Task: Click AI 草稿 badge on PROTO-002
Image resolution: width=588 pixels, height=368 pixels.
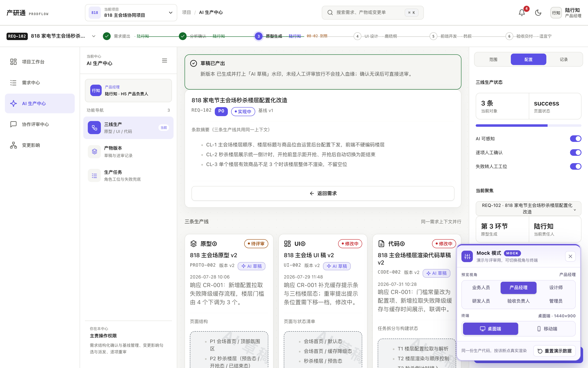Action: (x=251, y=266)
